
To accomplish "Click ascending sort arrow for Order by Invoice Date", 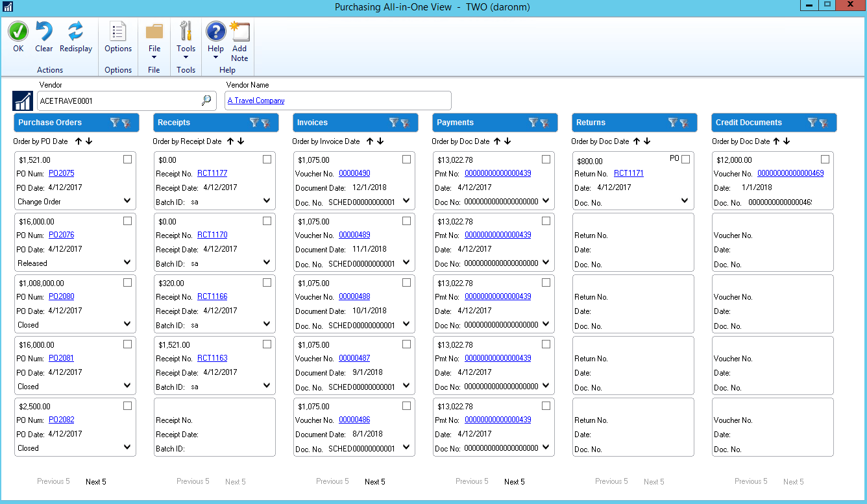I will coord(371,141).
